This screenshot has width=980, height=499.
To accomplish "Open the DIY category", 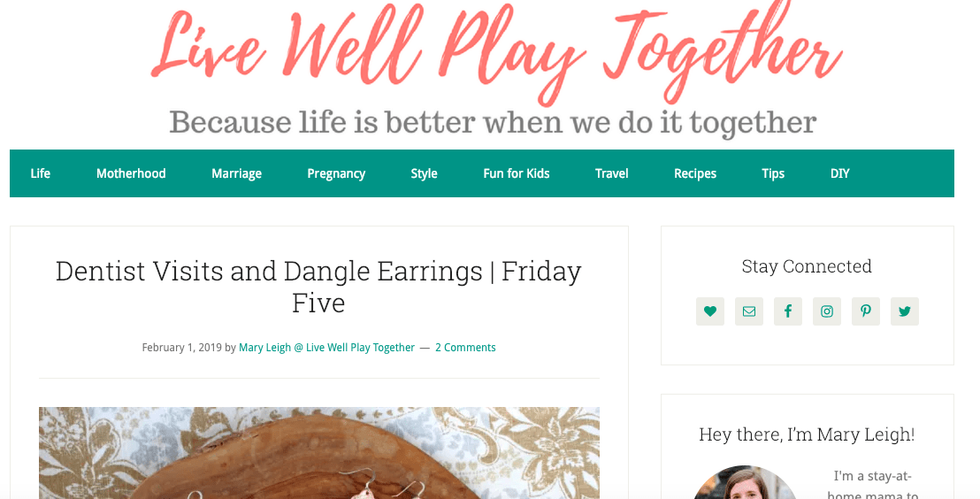I will pyautogui.click(x=839, y=173).
